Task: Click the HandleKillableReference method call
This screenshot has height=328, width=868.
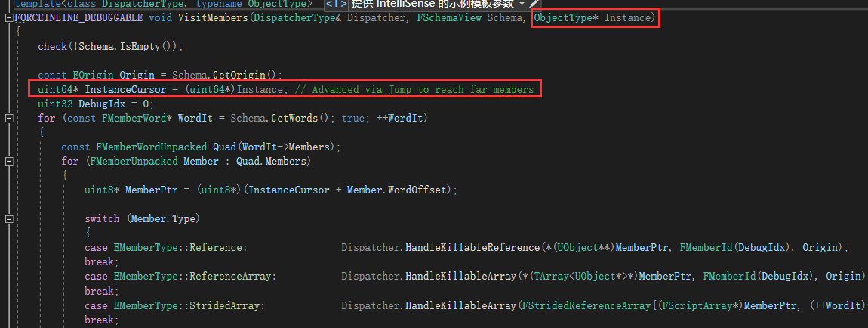Action: [473, 248]
